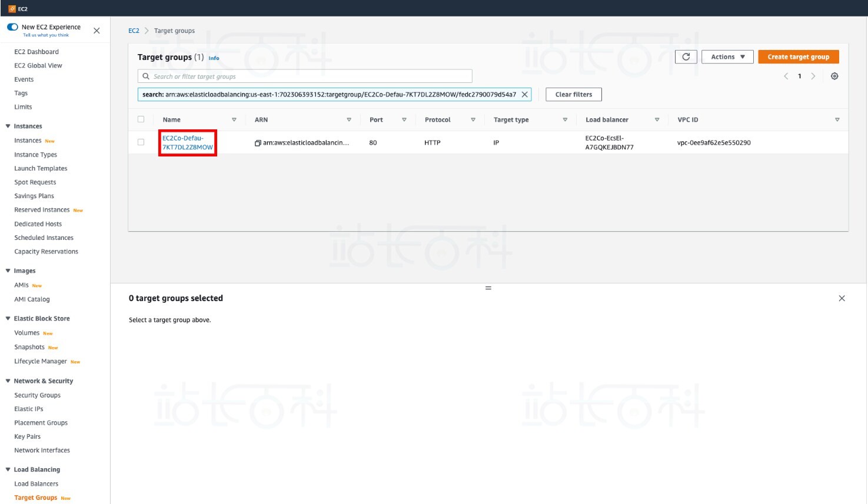
Task: Toggle New EC2 Experience switch
Action: [12, 27]
